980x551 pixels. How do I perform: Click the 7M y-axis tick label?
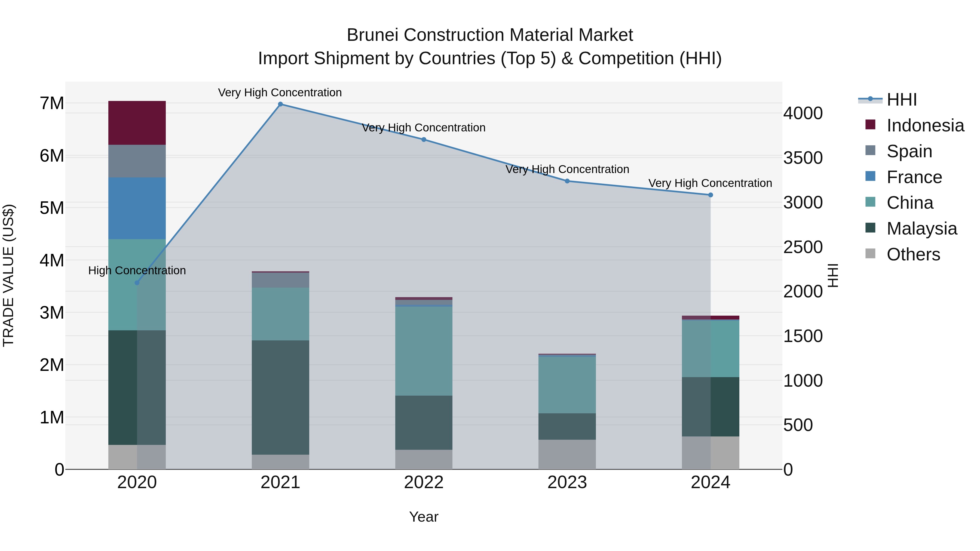pyautogui.click(x=52, y=103)
